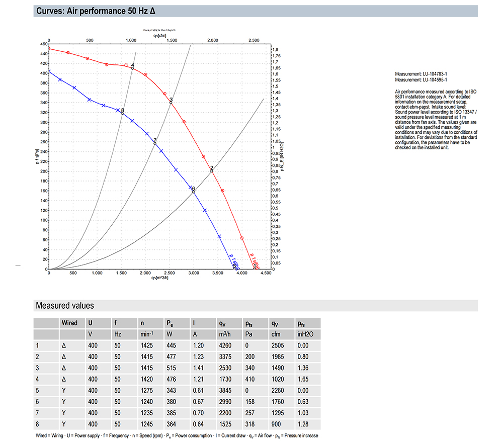The image size is (503, 448).
Task: Select the 'Curves: Air performance 50 Hz' heading
Action: [x=96, y=11]
